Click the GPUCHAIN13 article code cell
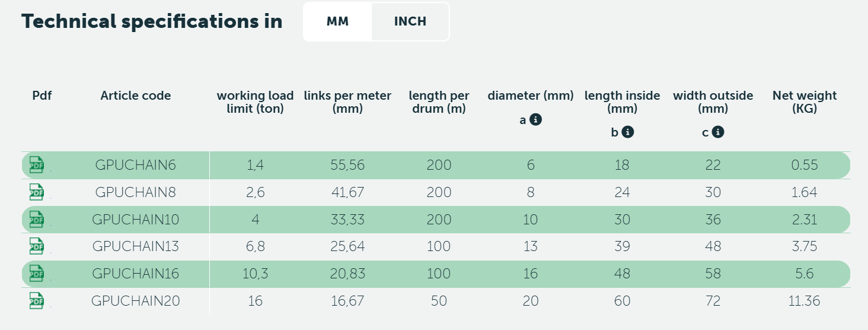This screenshot has height=330, width=868. [x=136, y=246]
